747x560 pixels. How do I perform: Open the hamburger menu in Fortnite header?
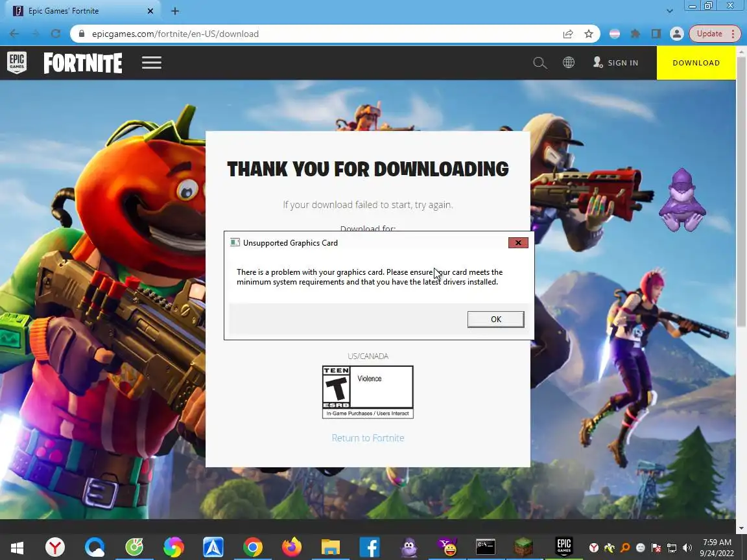[152, 63]
